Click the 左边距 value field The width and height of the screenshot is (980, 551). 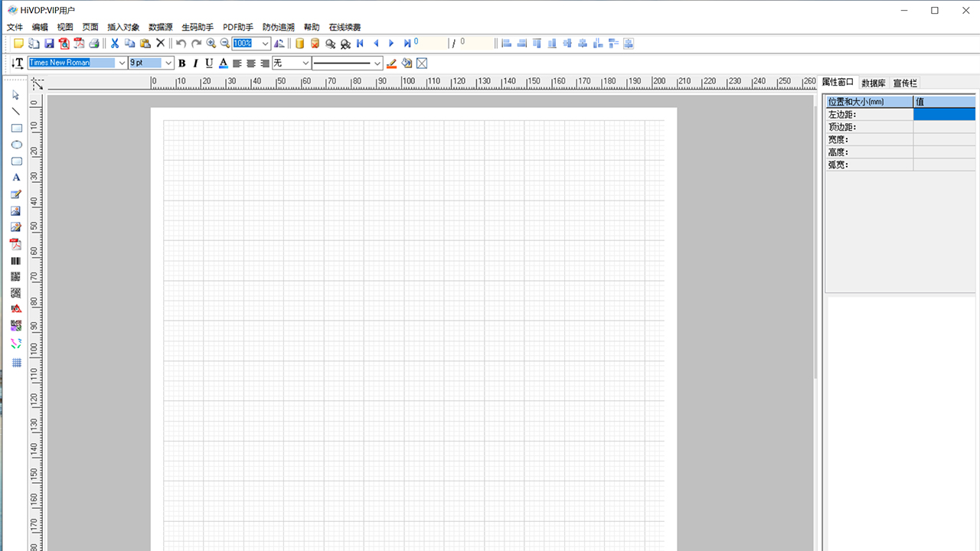(945, 114)
